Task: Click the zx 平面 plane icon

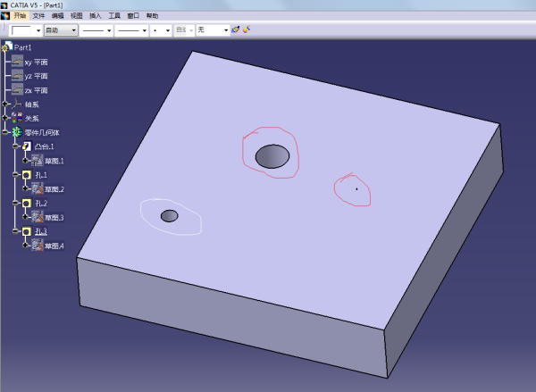Action: 17,90
